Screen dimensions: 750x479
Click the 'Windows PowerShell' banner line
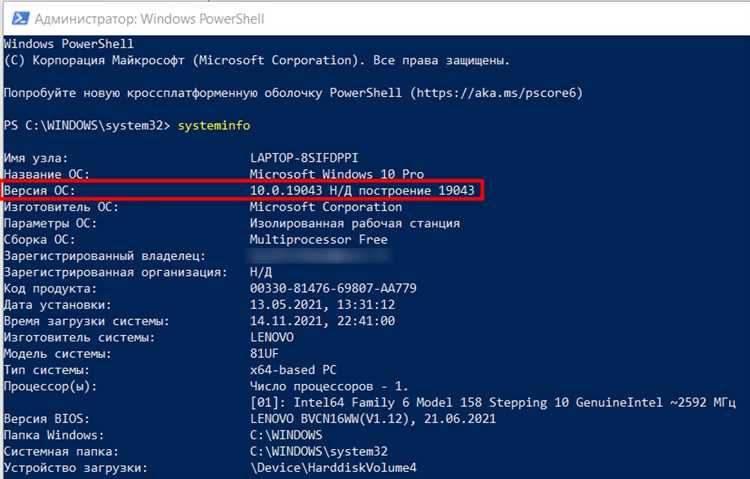(x=69, y=44)
